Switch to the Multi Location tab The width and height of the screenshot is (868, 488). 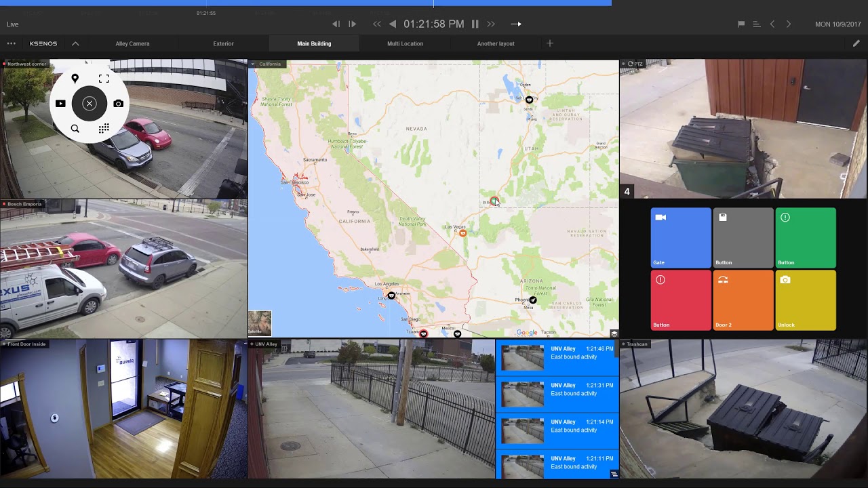[405, 43]
